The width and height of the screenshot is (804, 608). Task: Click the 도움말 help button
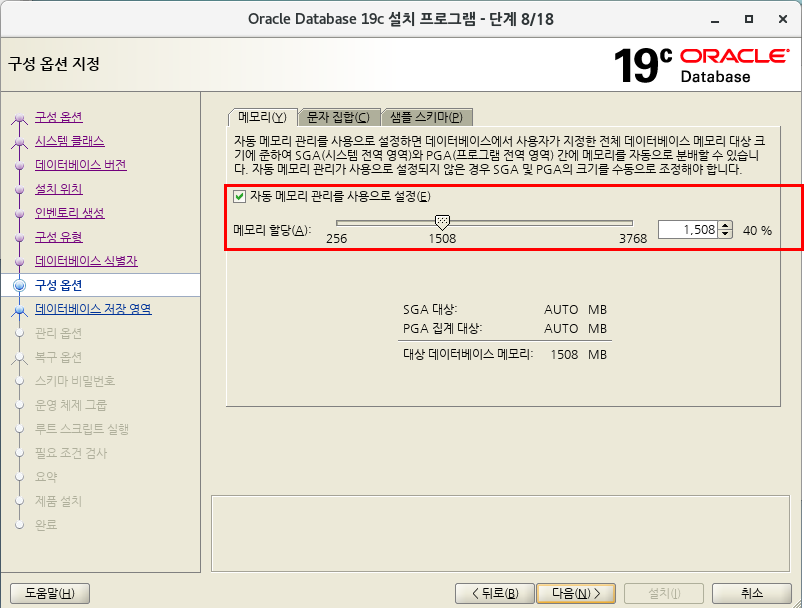coord(50,593)
